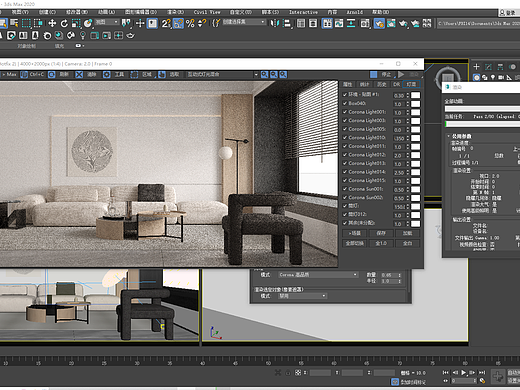
Task: Select the Move tool in main toolbar
Action: [52, 23]
